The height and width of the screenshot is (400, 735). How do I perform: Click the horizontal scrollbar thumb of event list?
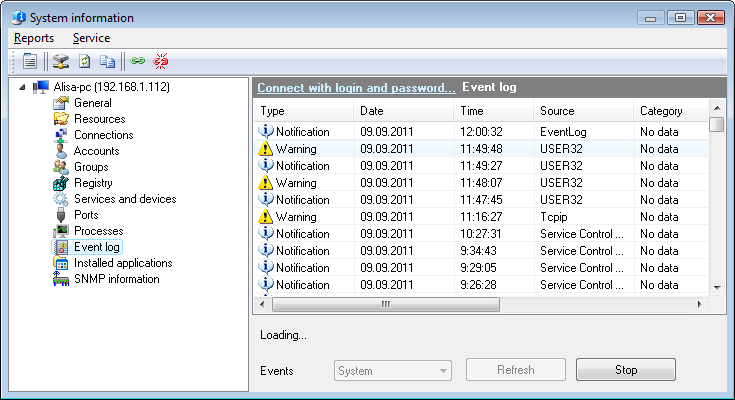(385, 304)
